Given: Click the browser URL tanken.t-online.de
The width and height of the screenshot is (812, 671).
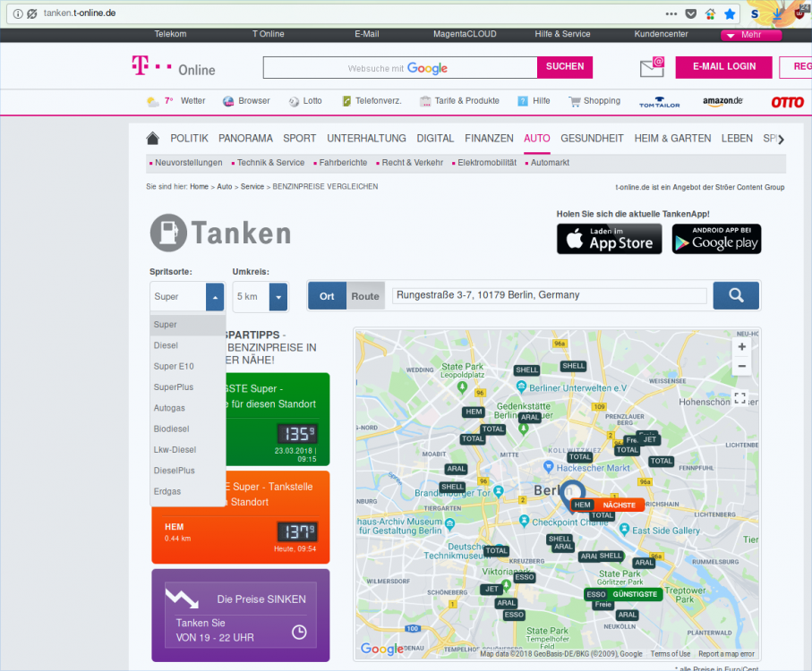Looking at the screenshot, I should (x=80, y=13).
